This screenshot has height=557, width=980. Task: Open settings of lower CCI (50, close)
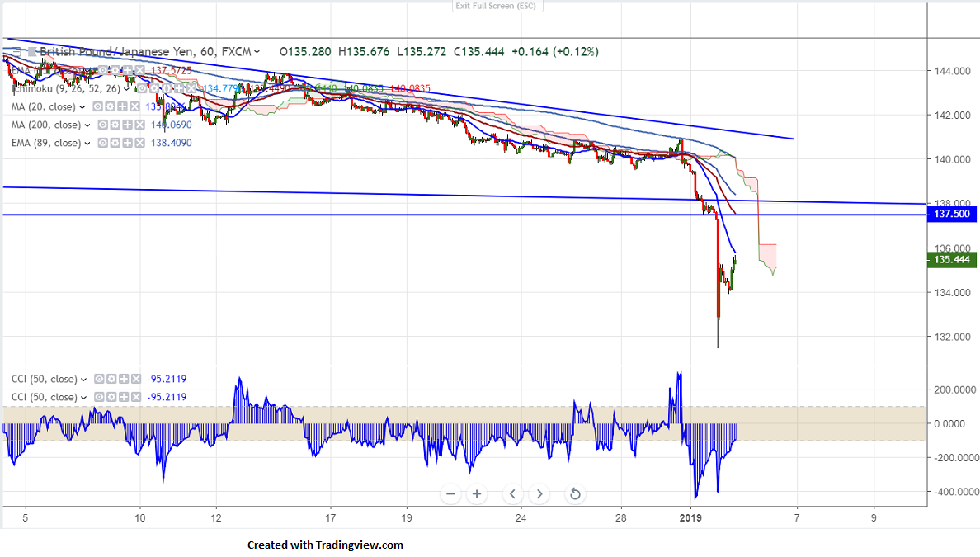pyautogui.click(x=111, y=397)
